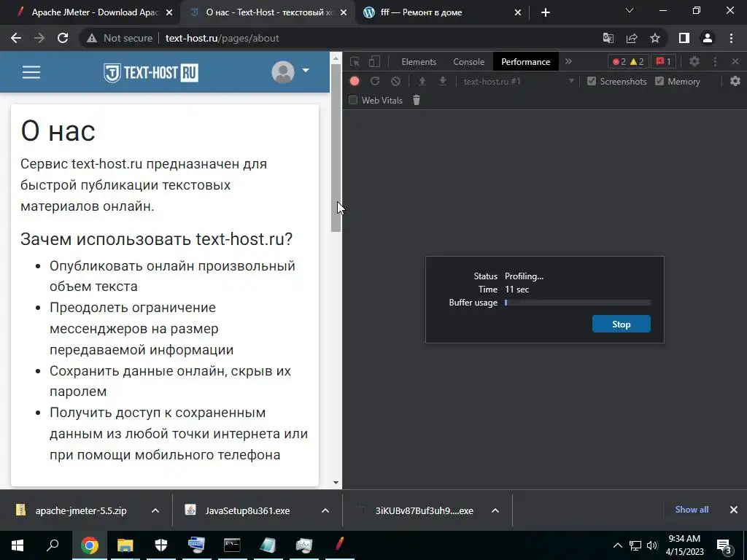Toggle the browser side panel icon
The width and height of the screenshot is (747, 560).
click(684, 38)
